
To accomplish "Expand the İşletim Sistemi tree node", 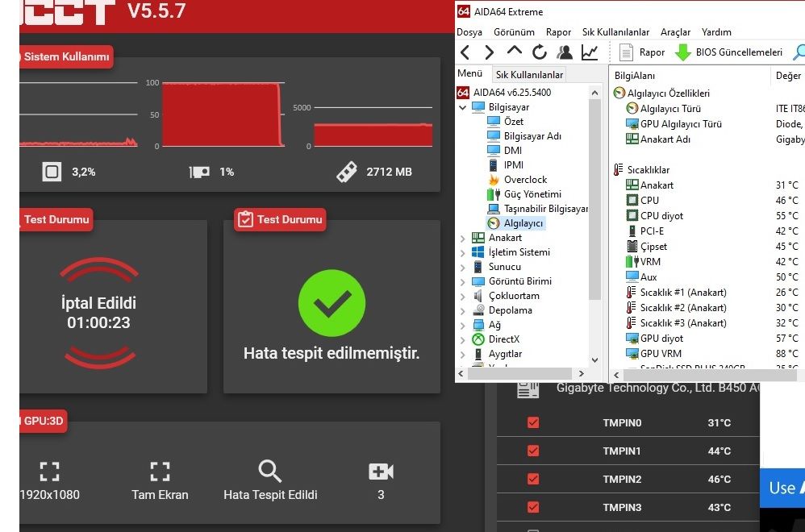I will point(462,252).
